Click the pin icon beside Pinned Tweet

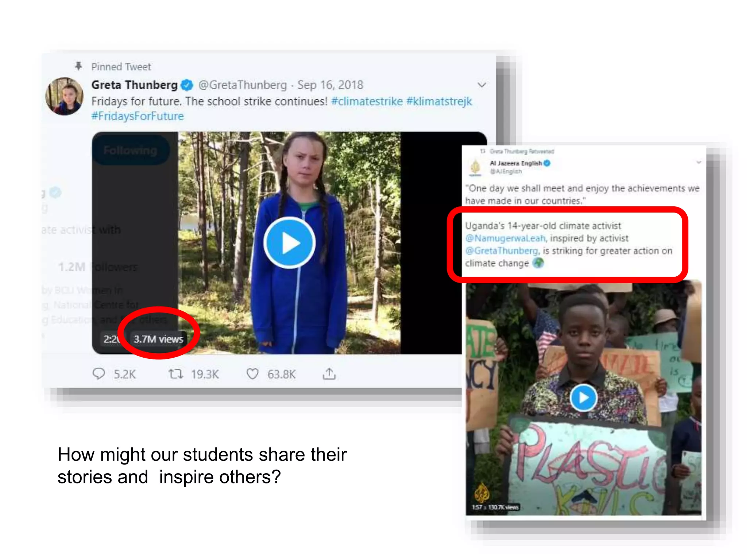pyautogui.click(x=78, y=66)
